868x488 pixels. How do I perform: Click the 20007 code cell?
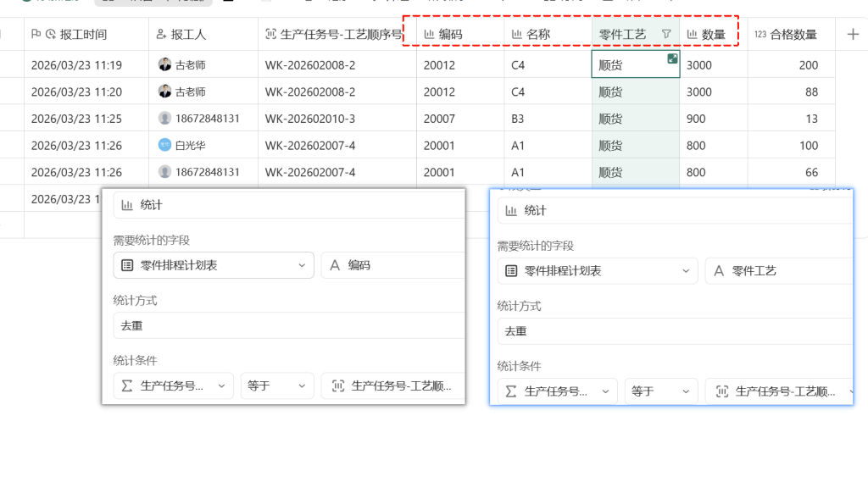coord(460,119)
